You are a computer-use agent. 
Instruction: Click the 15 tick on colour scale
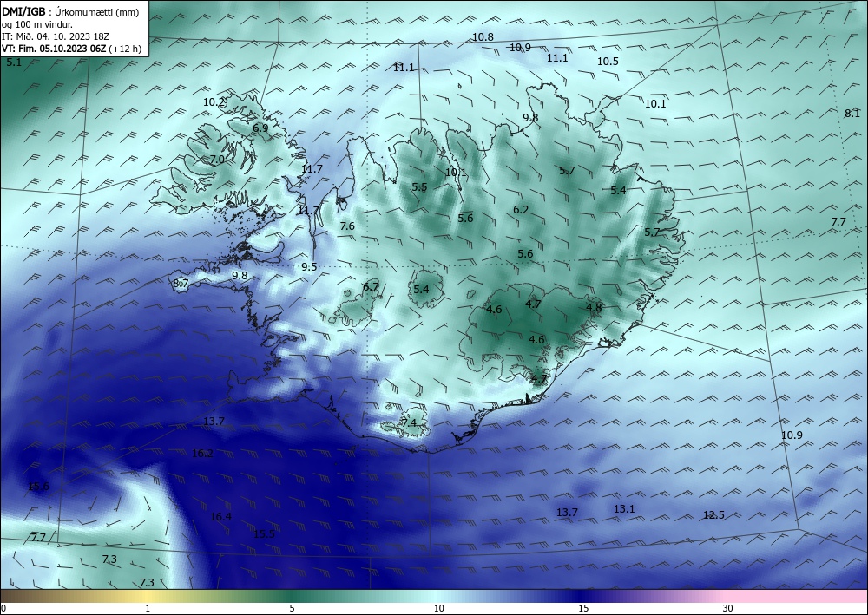click(x=583, y=608)
